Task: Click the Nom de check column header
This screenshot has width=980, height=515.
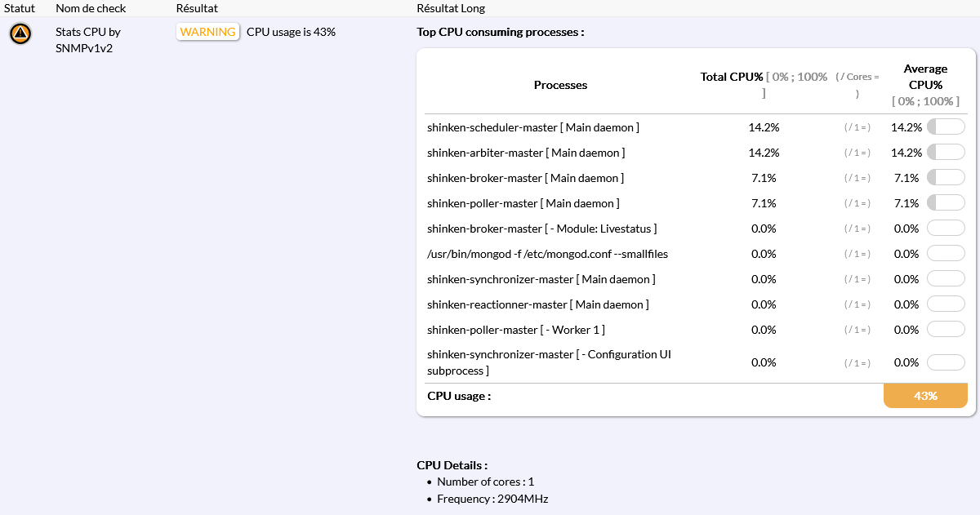Action: coord(91,8)
